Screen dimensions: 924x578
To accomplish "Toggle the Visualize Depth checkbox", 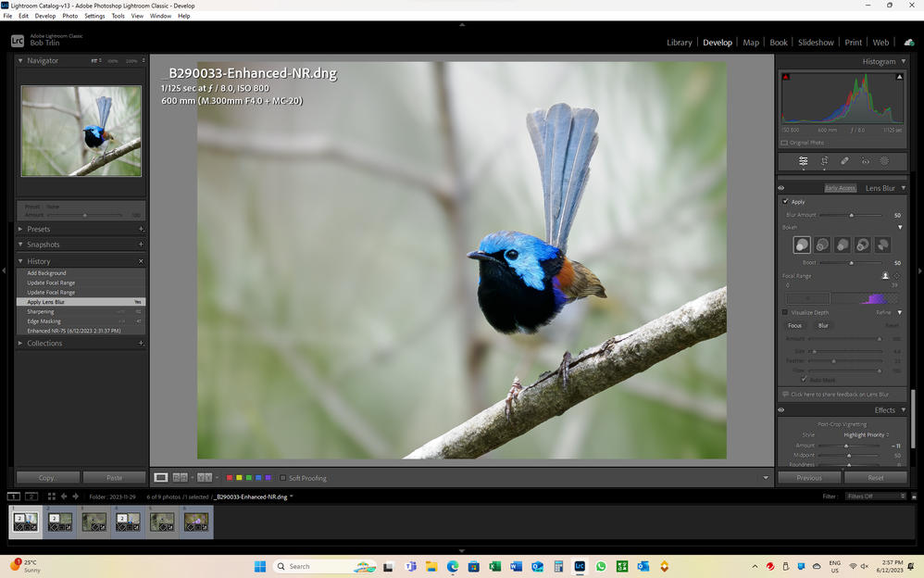I will click(x=785, y=312).
